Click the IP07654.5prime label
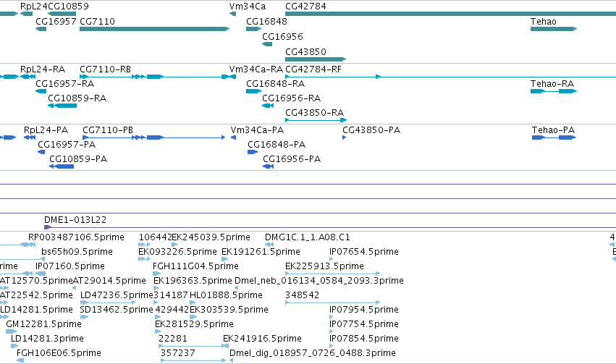Screen dimensions: 616x364 [x=364, y=252]
